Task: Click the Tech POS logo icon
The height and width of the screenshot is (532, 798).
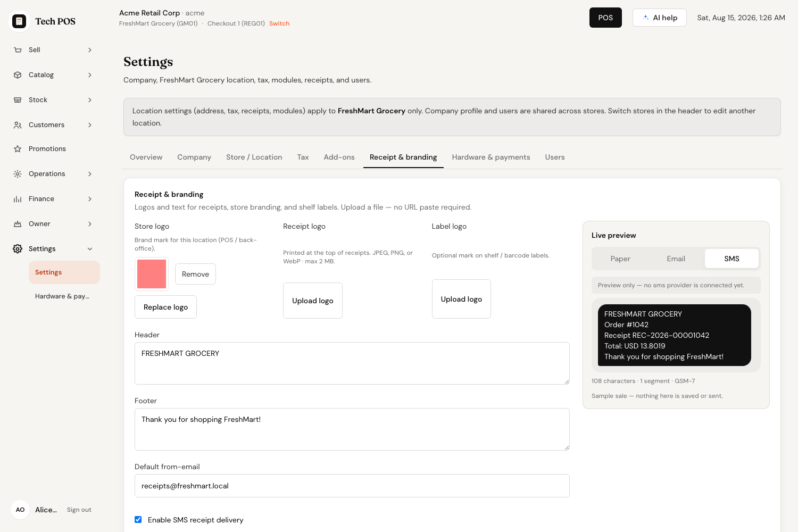Action: point(19,21)
